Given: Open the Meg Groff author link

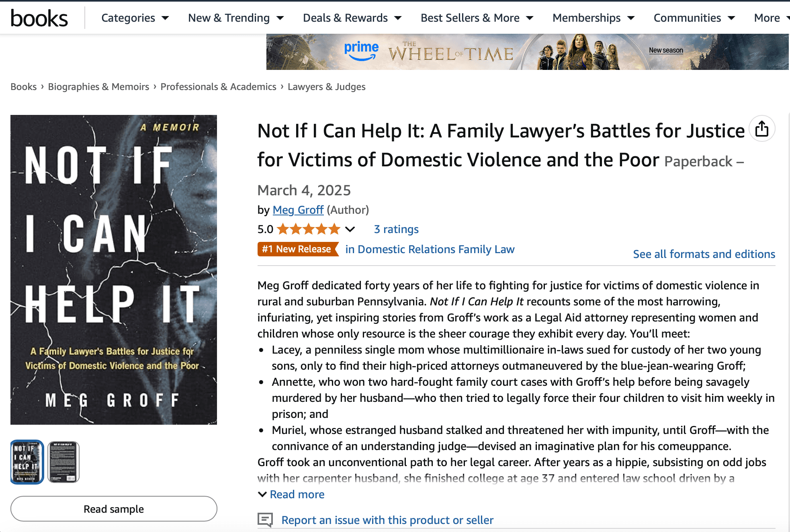Looking at the screenshot, I should [x=298, y=210].
